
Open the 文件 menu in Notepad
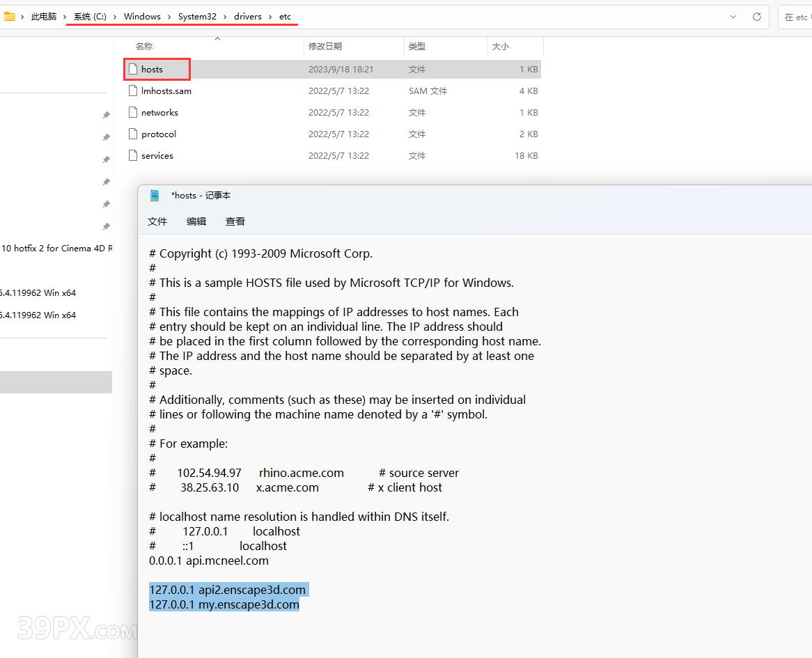(157, 221)
